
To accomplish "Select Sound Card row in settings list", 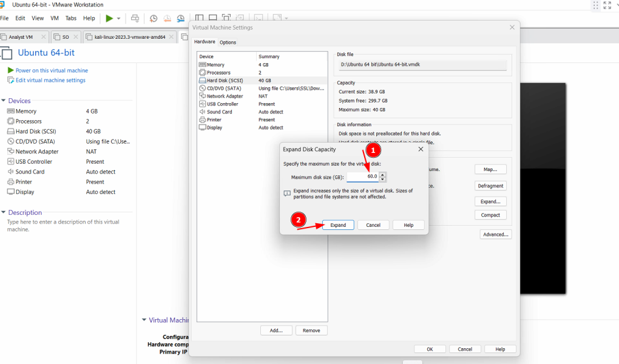I will 262,112.
